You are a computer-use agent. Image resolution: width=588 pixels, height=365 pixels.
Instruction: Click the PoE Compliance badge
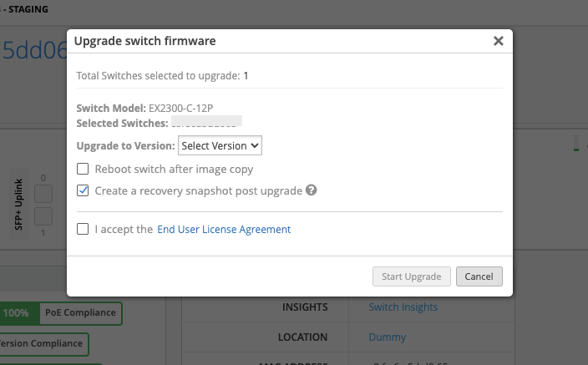coord(81,314)
